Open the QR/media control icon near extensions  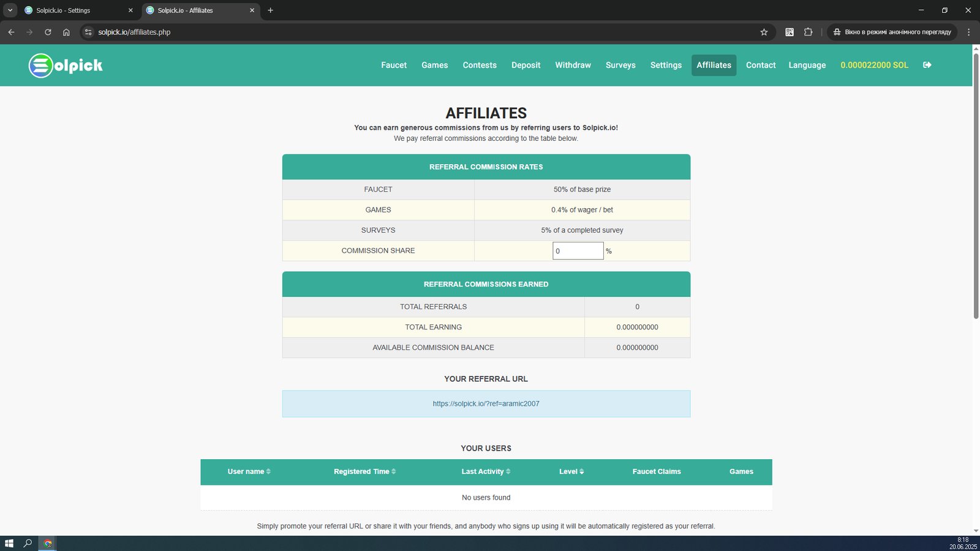point(790,32)
